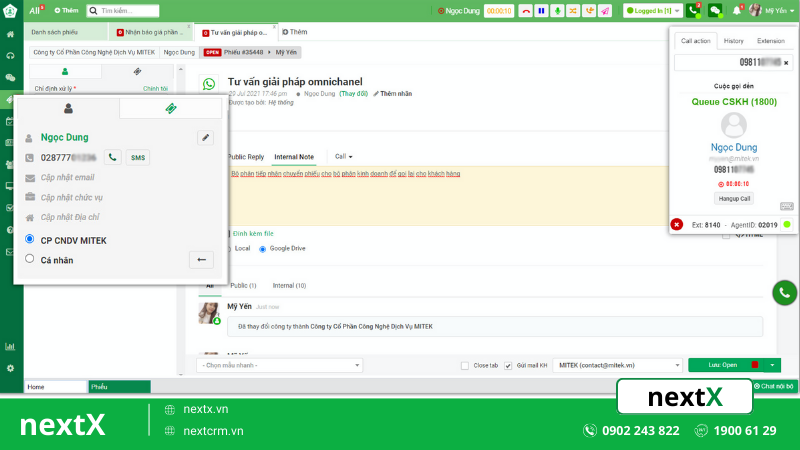Show the Internal (10) comments tab
800x450 pixels.
click(289, 286)
